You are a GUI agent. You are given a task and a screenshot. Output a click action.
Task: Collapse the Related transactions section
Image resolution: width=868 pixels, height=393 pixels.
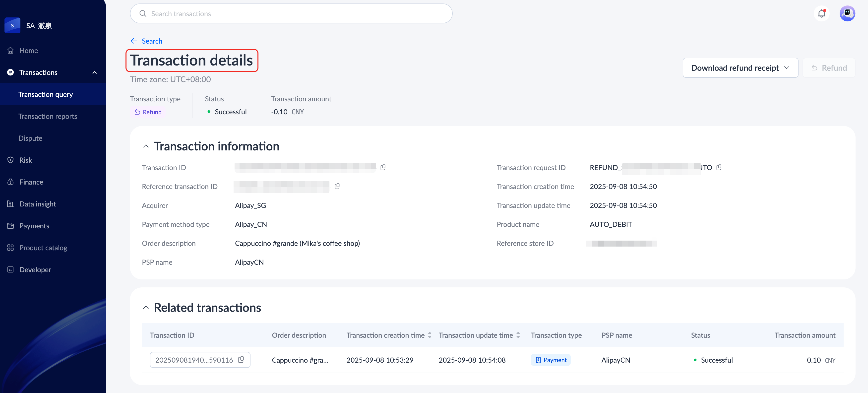coord(146,307)
